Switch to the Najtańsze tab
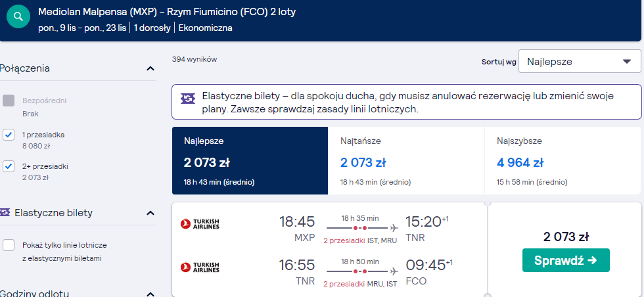The height and width of the screenshot is (297, 644). [406, 160]
